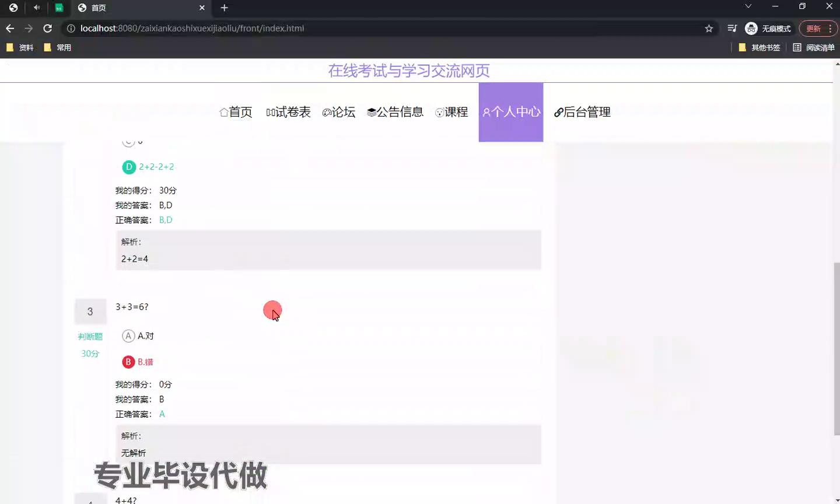This screenshot has height=504, width=840.
Task: Open the new tab plus button
Action: (x=224, y=8)
